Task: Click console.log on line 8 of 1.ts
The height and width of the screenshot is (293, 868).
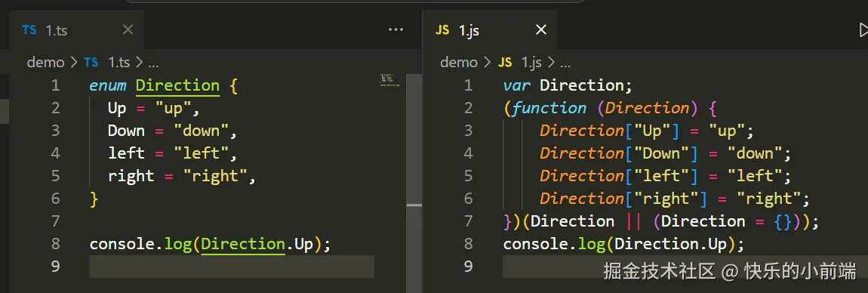Action: 141,244
